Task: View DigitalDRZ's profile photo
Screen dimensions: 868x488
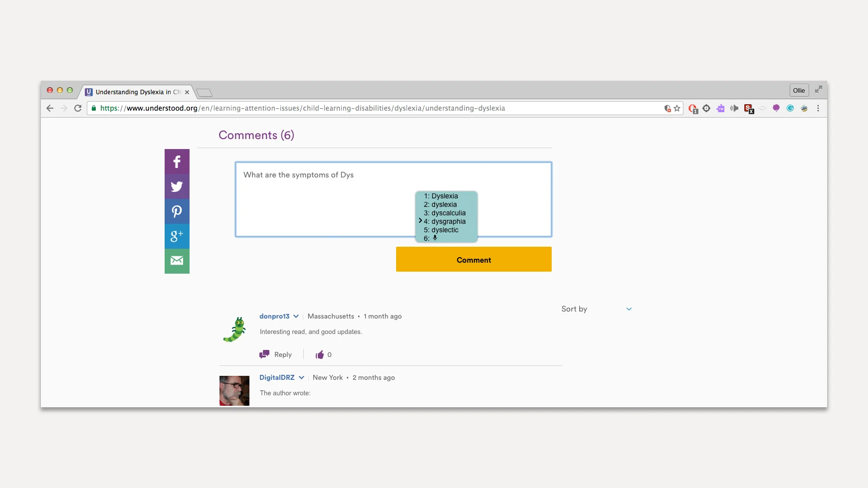Action: point(234,391)
